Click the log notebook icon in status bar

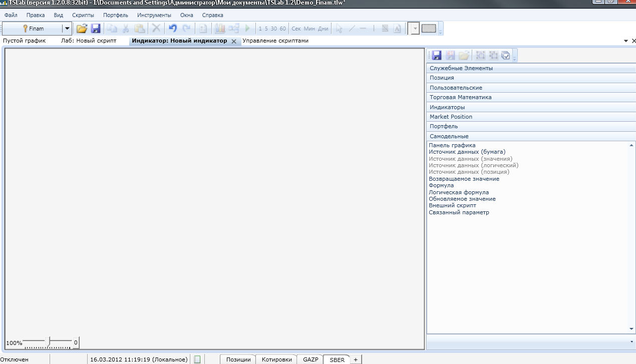(x=197, y=359)
